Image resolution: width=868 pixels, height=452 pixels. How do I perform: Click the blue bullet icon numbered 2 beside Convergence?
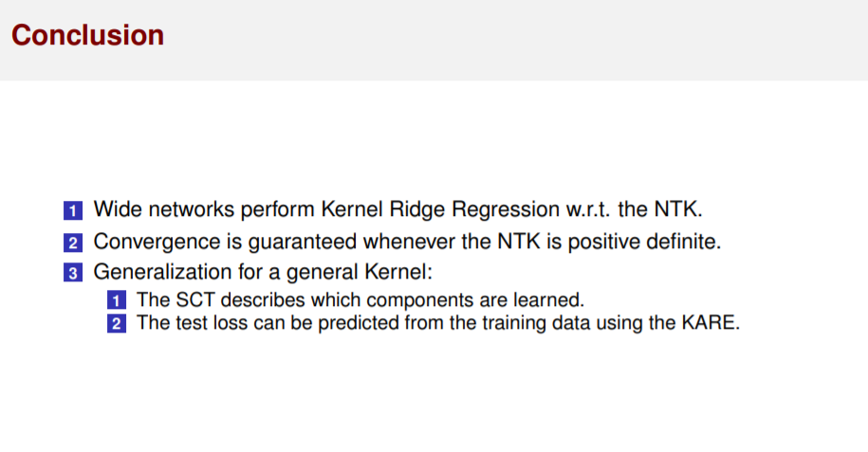click(x=73, y=243)
